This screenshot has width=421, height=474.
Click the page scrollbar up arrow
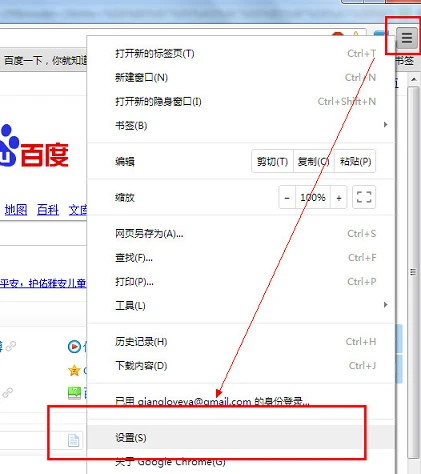point(414,79)
